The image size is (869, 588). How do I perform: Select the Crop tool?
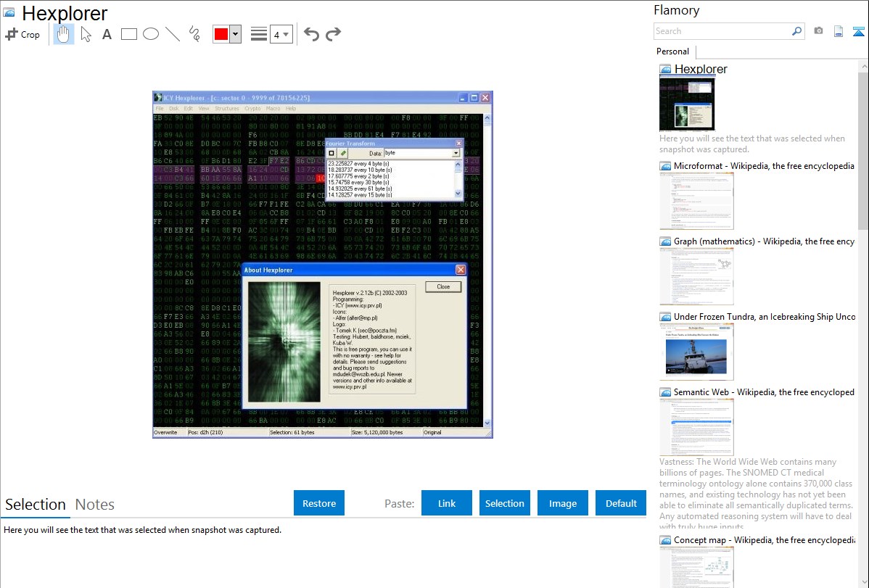[22, 34]
